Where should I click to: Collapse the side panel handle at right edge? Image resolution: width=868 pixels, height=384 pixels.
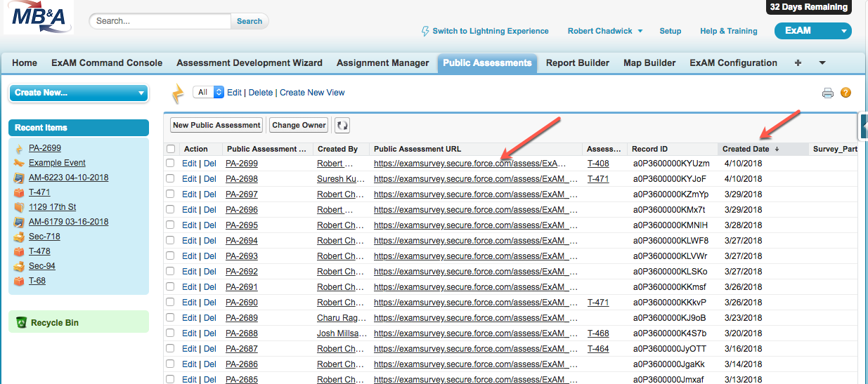(x=864, y=126)
